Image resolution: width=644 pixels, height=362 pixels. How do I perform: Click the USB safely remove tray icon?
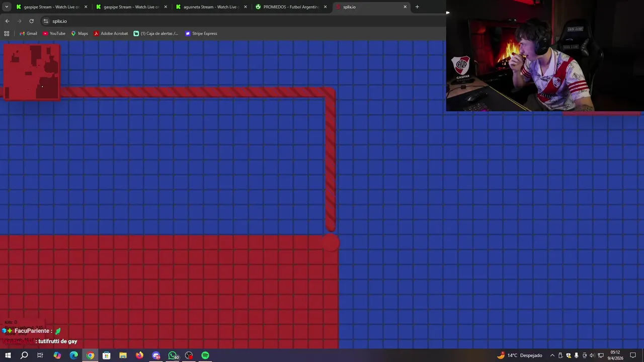(x=560, y=355)
